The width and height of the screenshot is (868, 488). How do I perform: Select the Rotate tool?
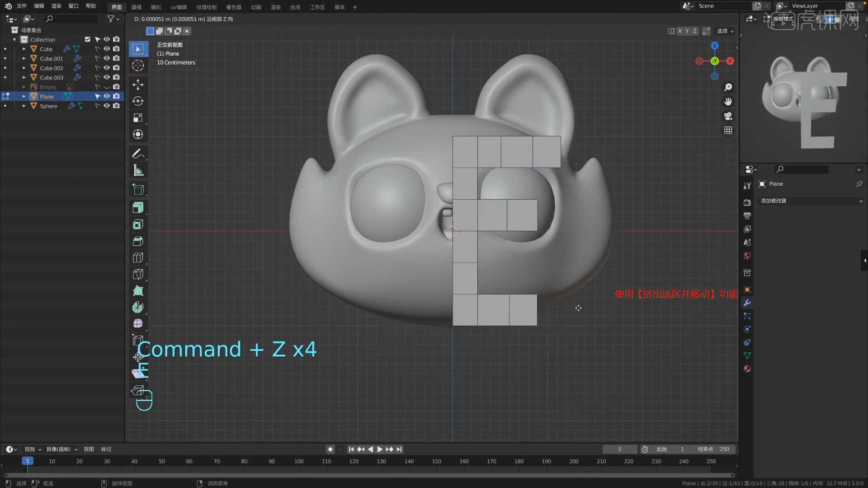tap(138, 101)
